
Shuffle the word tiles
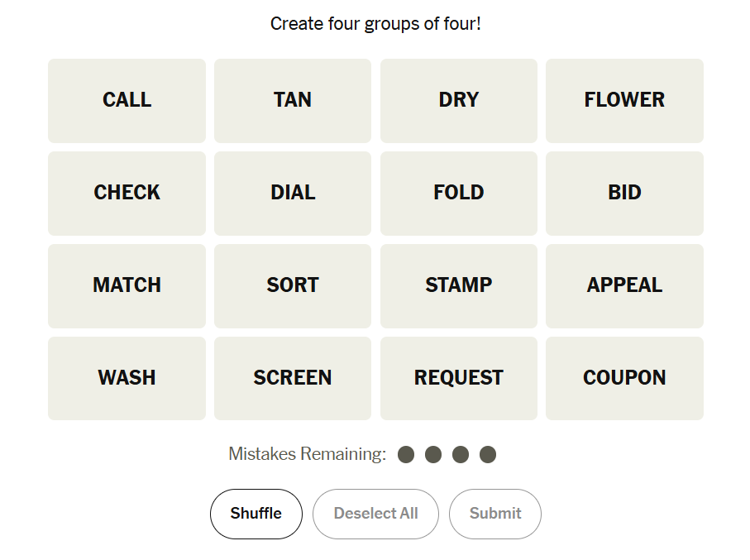coord(256,514)
